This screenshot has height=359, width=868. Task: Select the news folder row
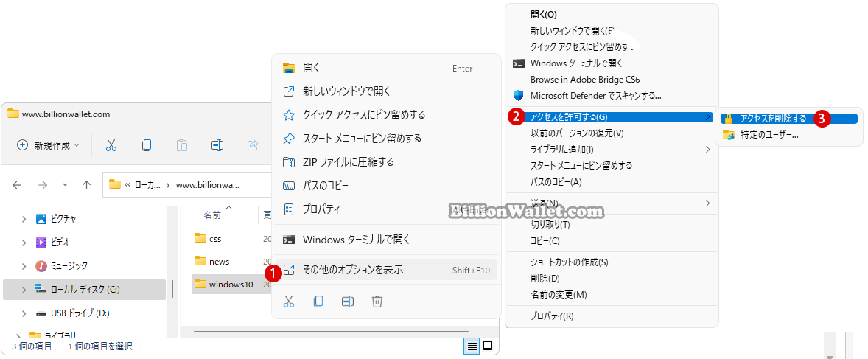click(x=231, y=261)
